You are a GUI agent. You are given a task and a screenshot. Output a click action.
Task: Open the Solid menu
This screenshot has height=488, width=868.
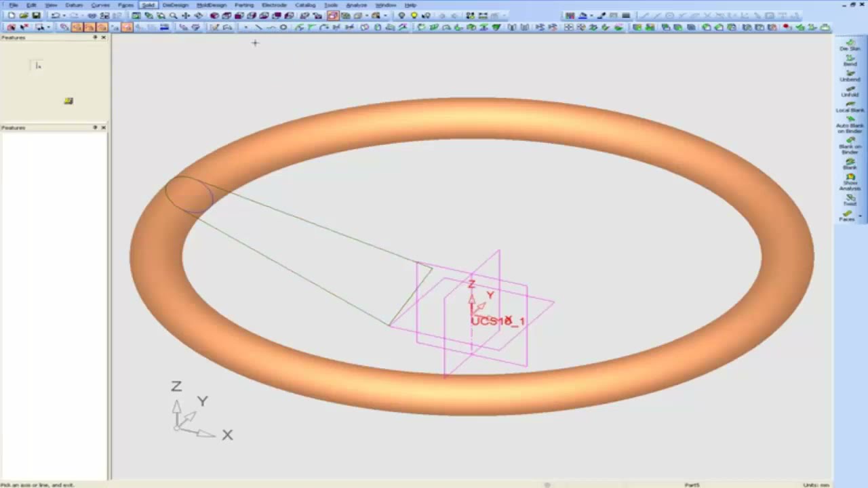click(x=148, y=5)
